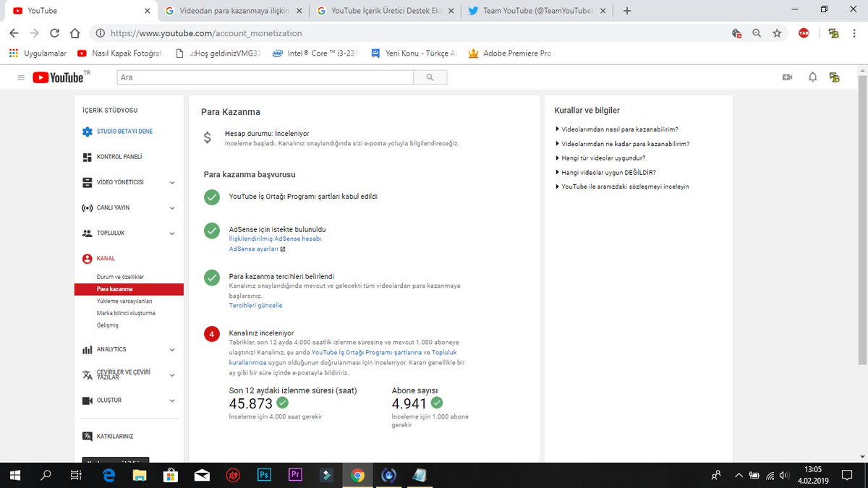Open the notifications bell
Screen dimensions: 868x488
[x=813, y=77]
